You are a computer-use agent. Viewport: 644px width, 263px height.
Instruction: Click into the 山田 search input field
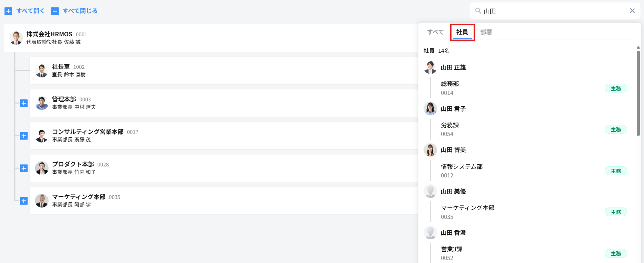point(555,11)
